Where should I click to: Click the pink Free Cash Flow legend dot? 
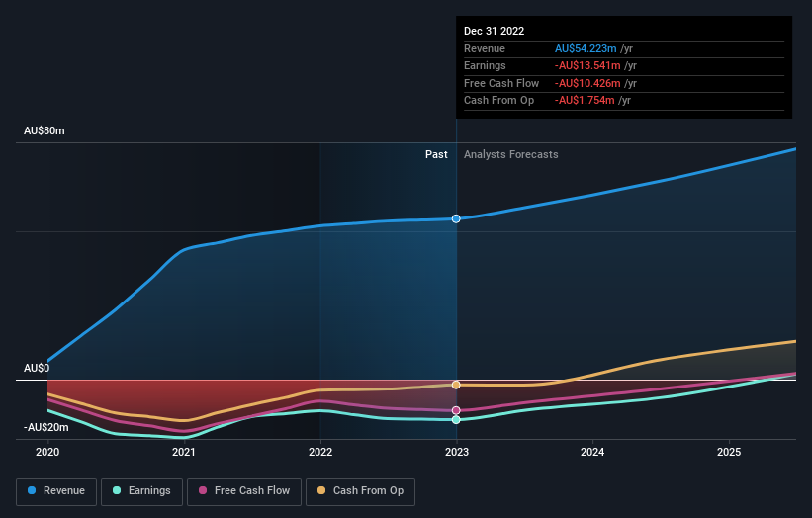tap(203, 490)
